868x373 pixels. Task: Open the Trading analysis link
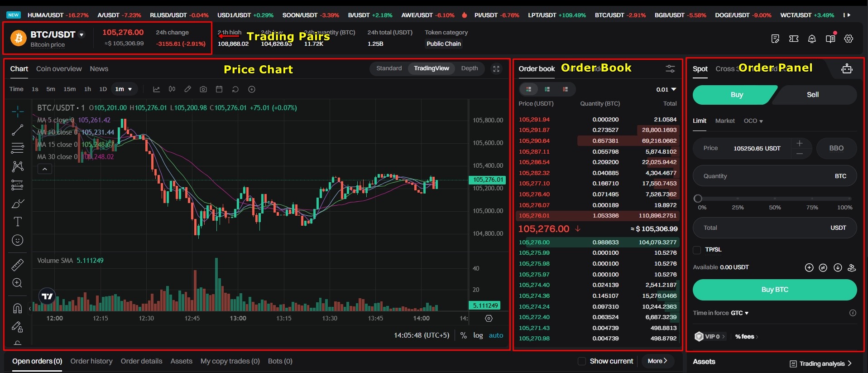821,363
